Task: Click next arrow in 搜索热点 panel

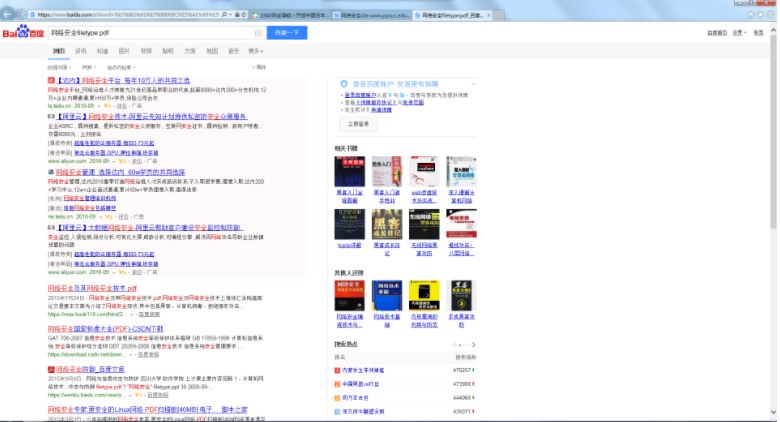Action: pyautogui.click(x=474, y=344)
